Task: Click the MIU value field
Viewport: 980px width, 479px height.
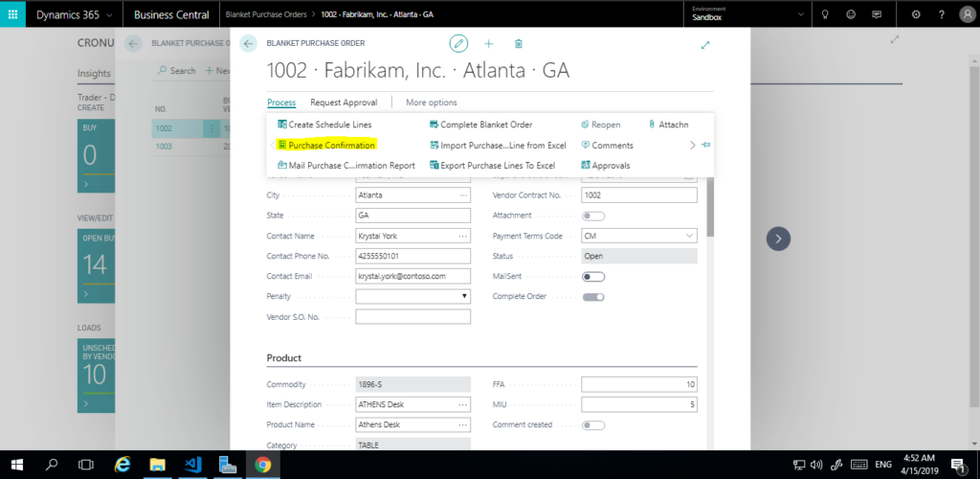Action: click(x=639, y=404)
